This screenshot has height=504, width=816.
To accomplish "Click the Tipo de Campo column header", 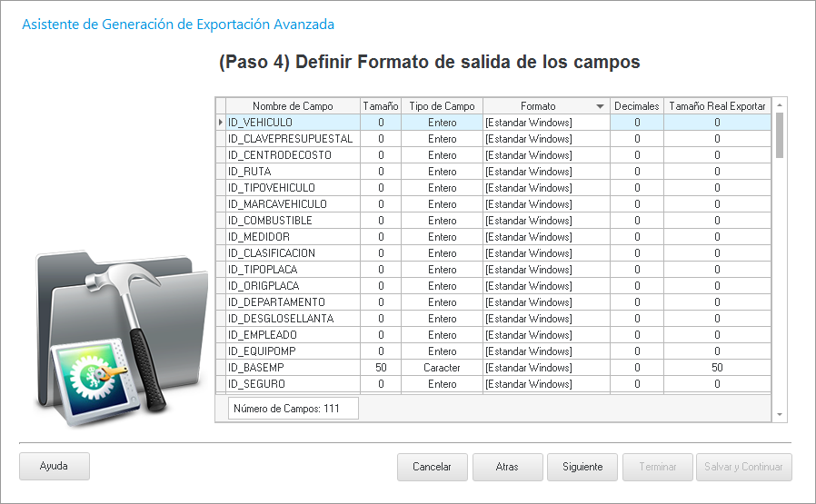I will 442,106.
